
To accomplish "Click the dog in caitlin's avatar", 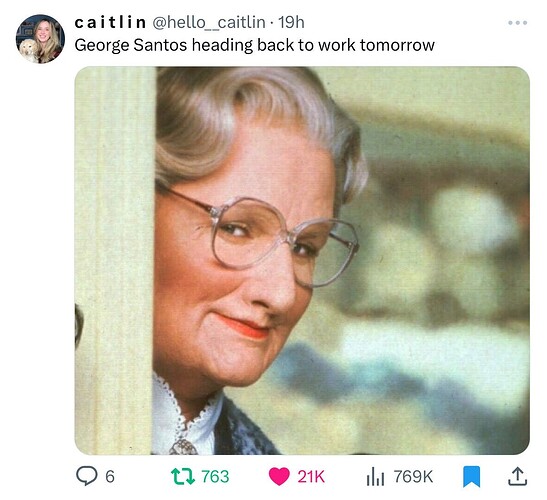I will tap(28, 50).
